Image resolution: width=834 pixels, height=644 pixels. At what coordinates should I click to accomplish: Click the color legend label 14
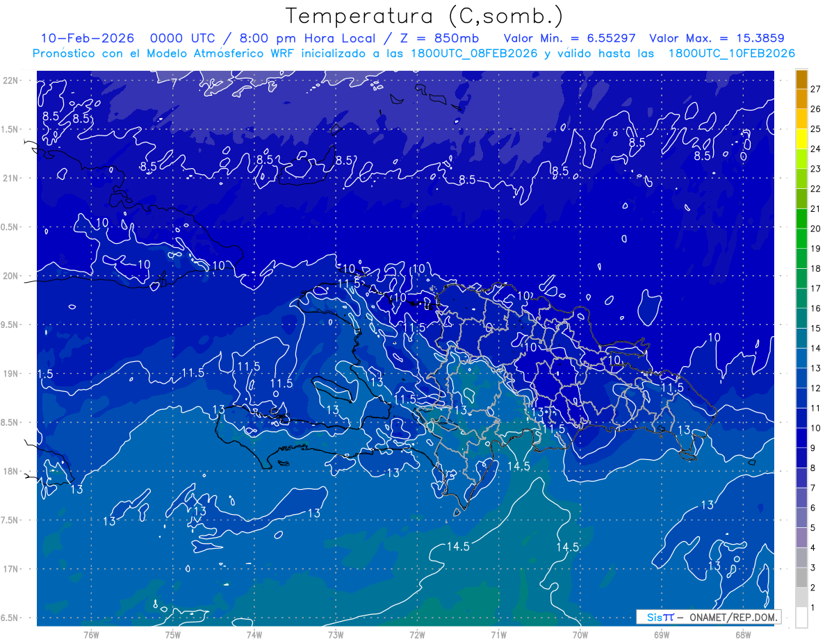815,348
